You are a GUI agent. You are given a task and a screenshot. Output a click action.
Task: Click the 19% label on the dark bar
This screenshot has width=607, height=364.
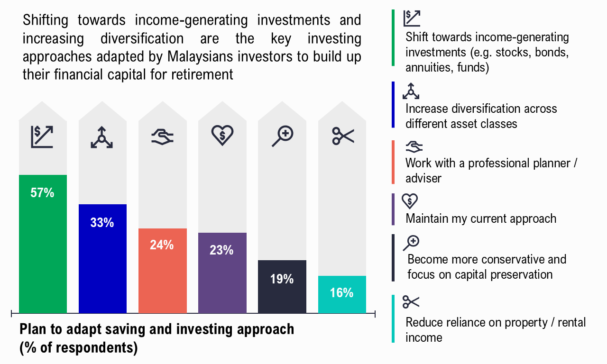(282, 279)
